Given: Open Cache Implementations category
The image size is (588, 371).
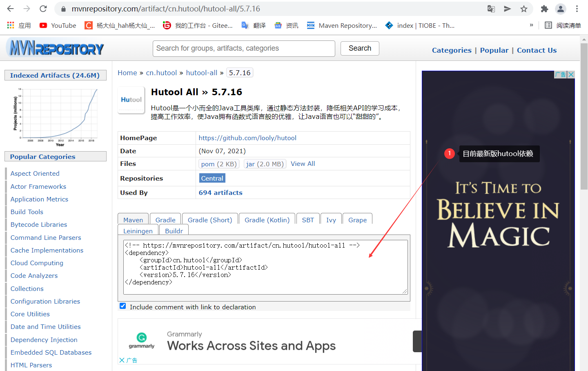Looking at the screenshot, I should pos(47,250).
